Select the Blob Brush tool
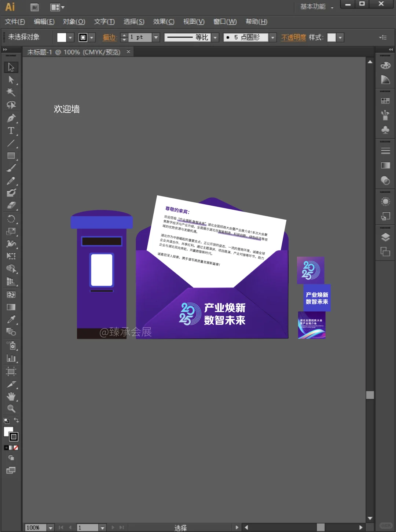 click(x=11, y=193)
